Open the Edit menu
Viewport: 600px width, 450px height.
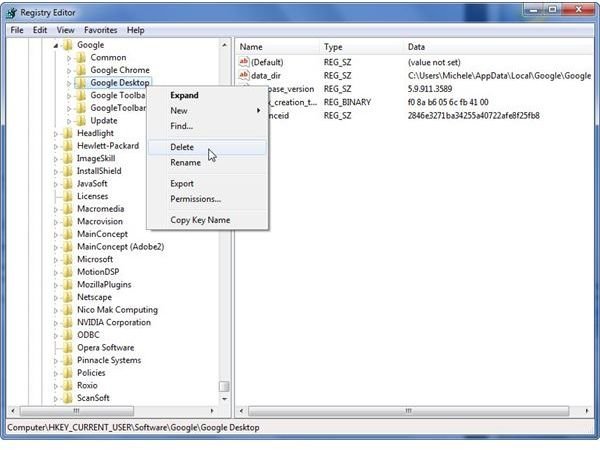click(40, 30)
